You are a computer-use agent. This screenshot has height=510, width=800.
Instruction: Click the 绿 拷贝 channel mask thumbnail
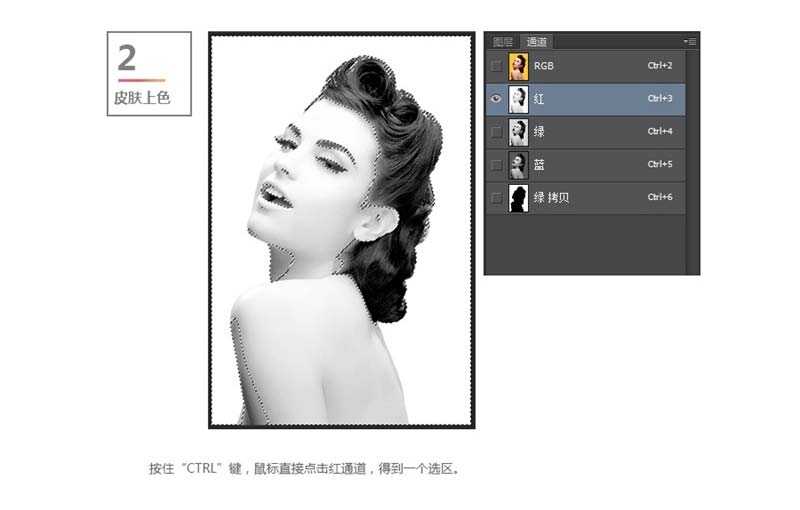coord(518,198)
